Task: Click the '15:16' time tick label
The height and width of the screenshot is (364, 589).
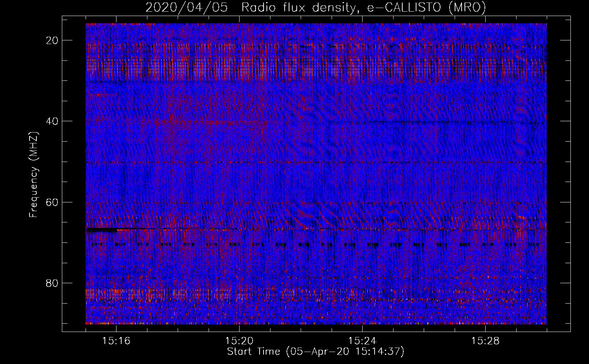Action: (x=116, y=341)
